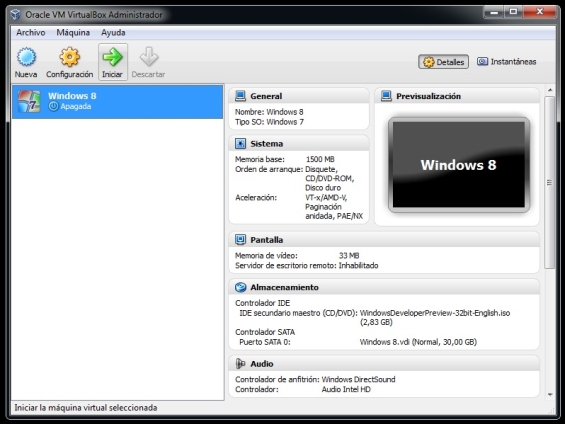The image size is (565, 424).
Task: Click the '1500 MB' base memory value
Action: point(320,159)
